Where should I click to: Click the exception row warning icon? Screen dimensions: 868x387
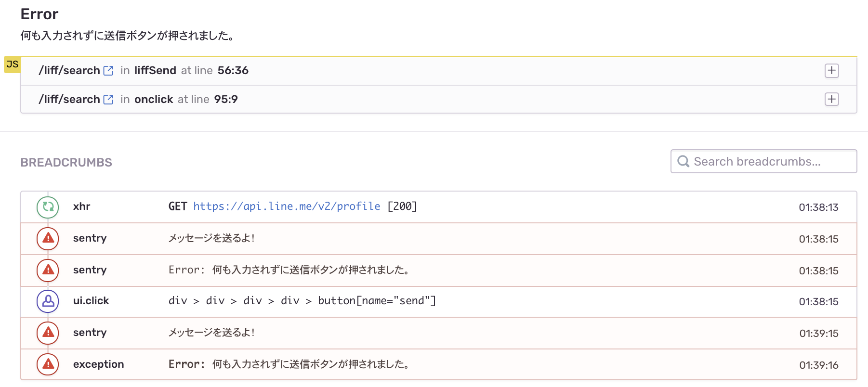click(48, 365)
